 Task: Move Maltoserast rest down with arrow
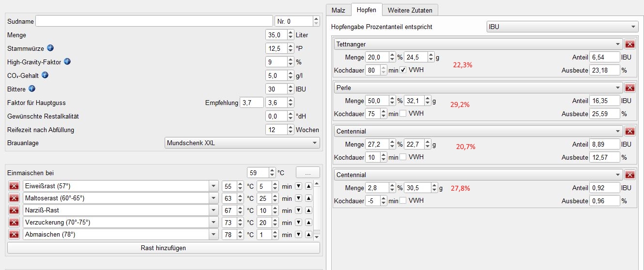click(x=298, y=198)
